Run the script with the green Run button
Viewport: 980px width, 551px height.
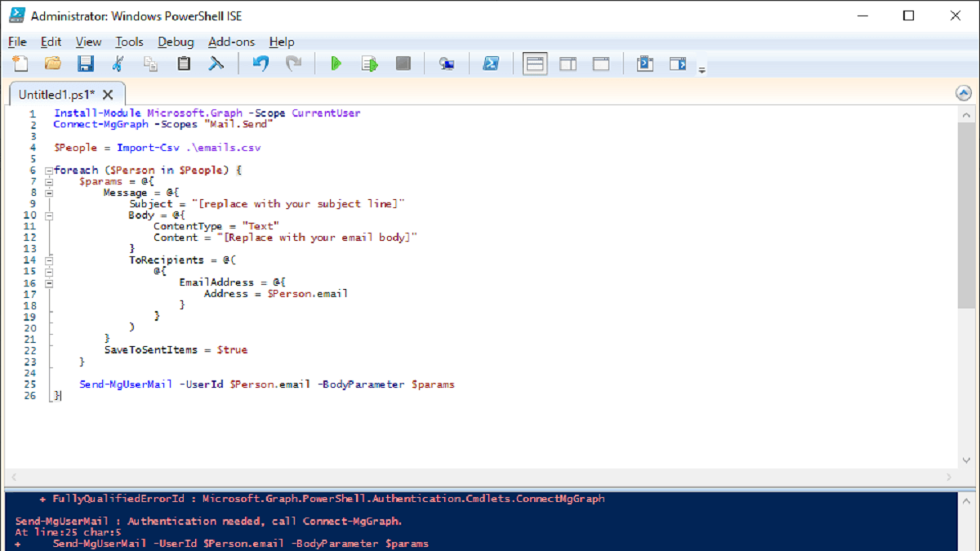coord(336,63)
